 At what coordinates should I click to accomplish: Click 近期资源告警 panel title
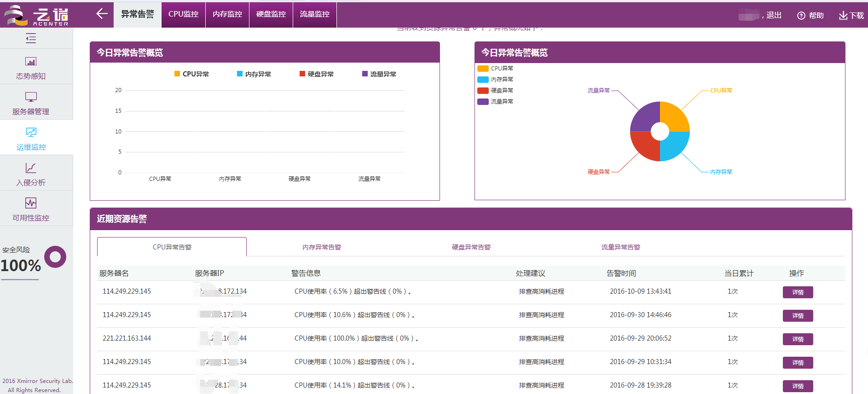click(122, 219)
